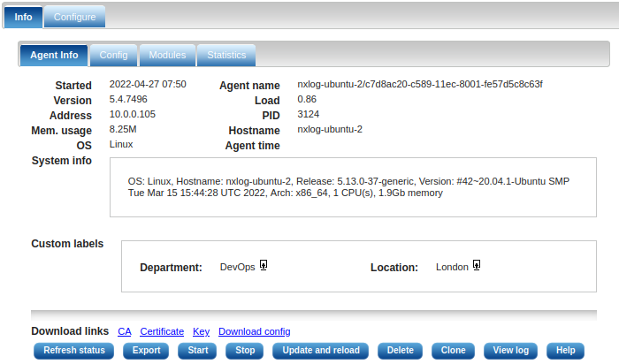
Task: Click the Download config link
Action: [x=254, y=331]
